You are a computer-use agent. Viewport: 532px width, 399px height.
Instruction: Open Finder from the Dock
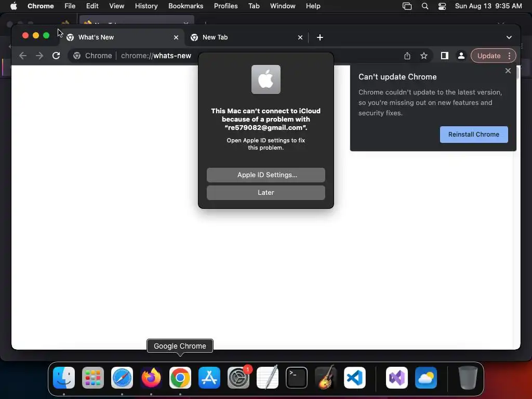click(64, 378)
